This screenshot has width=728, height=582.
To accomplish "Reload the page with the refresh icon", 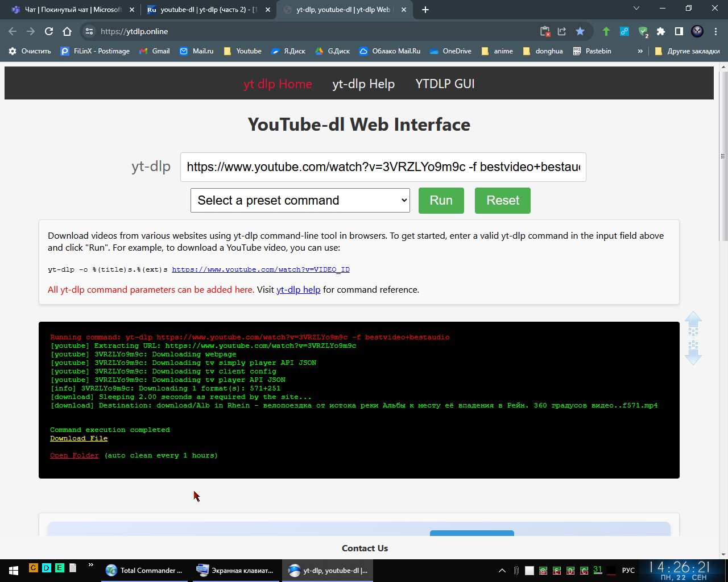I will pos(49,31).
